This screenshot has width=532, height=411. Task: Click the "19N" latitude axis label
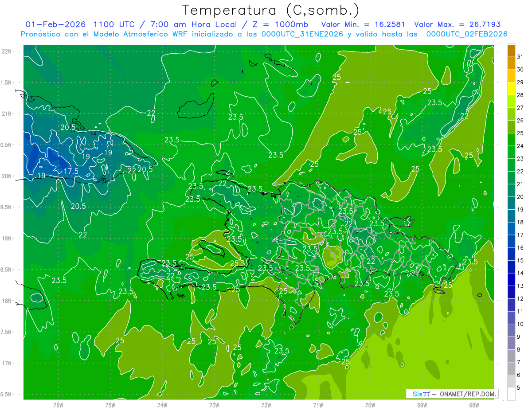pos(8,239)
